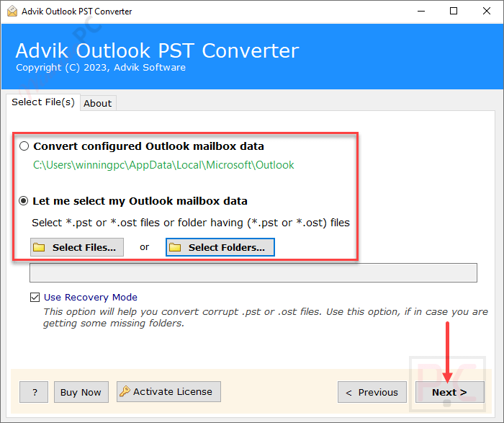Click the Advik Outlook PST Converter banner heading
The image size is (504, 423).
point(157,50)
